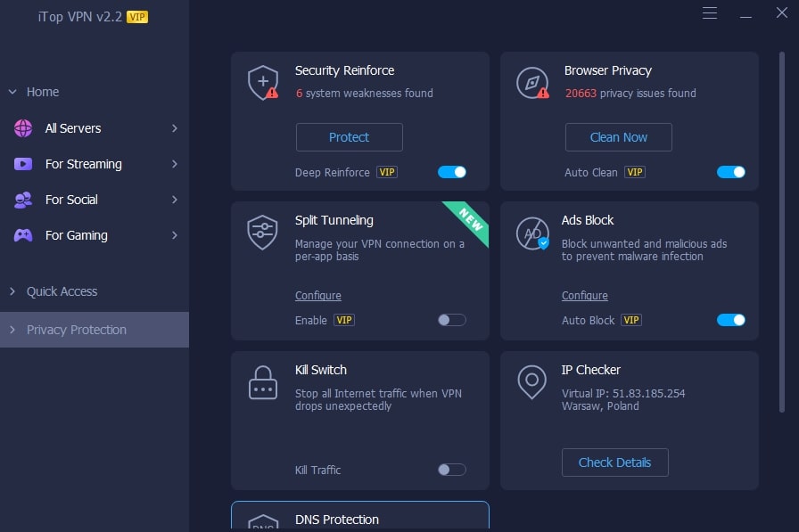Click the VIP badge beside Deep Reinforce

click(x=387, y=172)
